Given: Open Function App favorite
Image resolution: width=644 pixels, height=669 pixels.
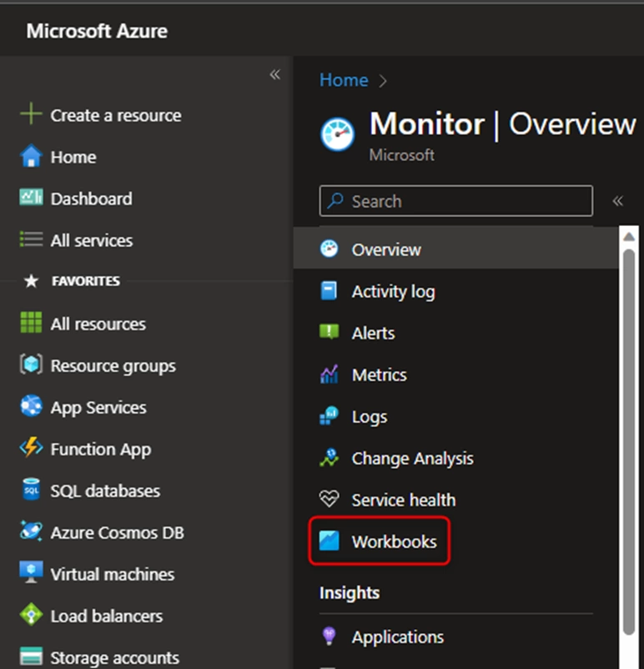Looking at the screenshot, I should 101,450.
